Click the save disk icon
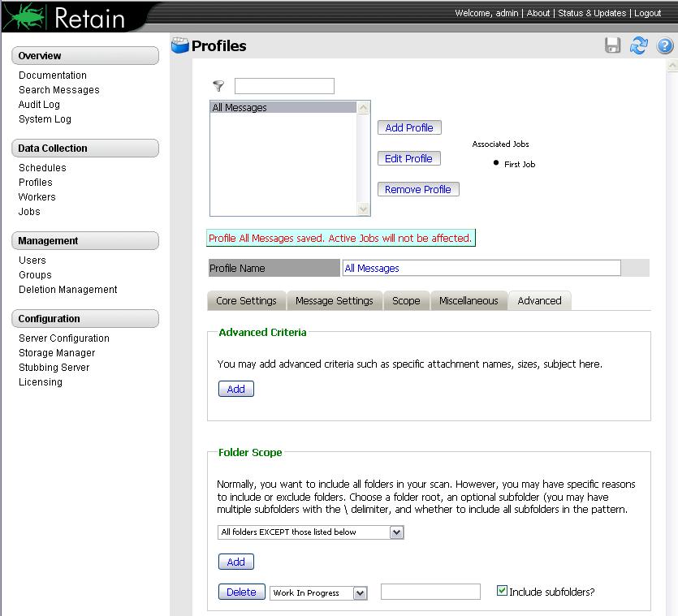The height and width of the screenshot is (616, 678). 612,45
